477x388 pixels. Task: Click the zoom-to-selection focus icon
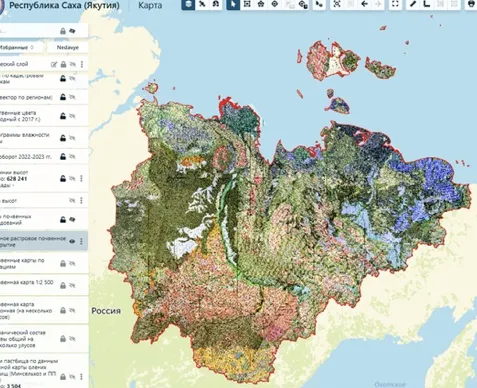[x=337, y=4]
